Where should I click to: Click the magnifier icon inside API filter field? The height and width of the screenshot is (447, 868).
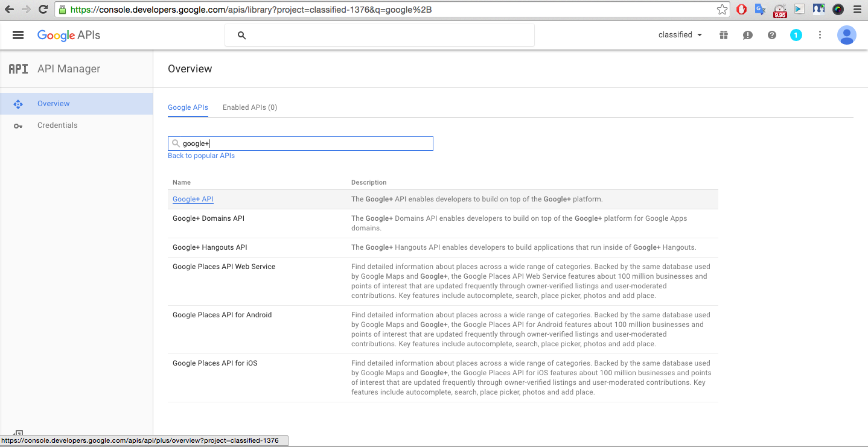[x=176, y=144]
